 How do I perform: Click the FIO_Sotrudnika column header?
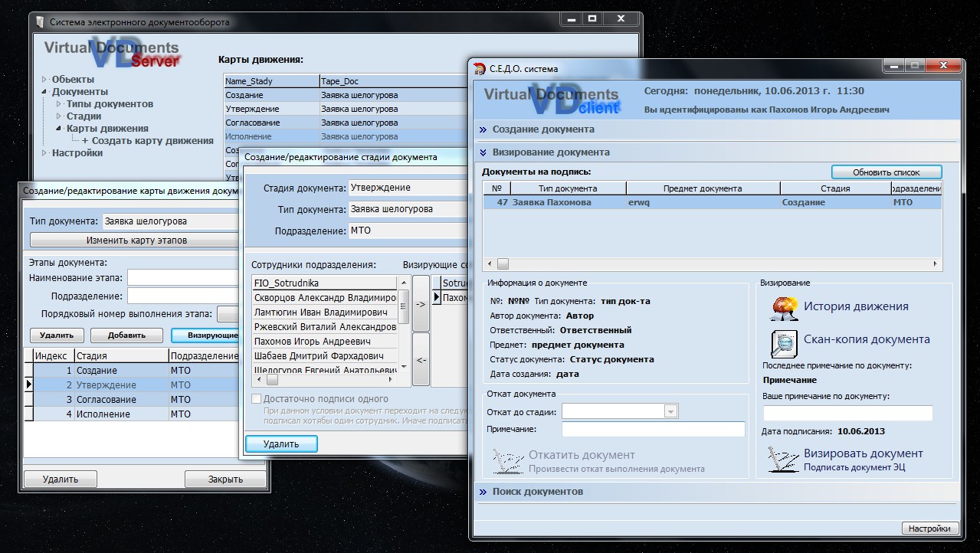coord(325,283)
